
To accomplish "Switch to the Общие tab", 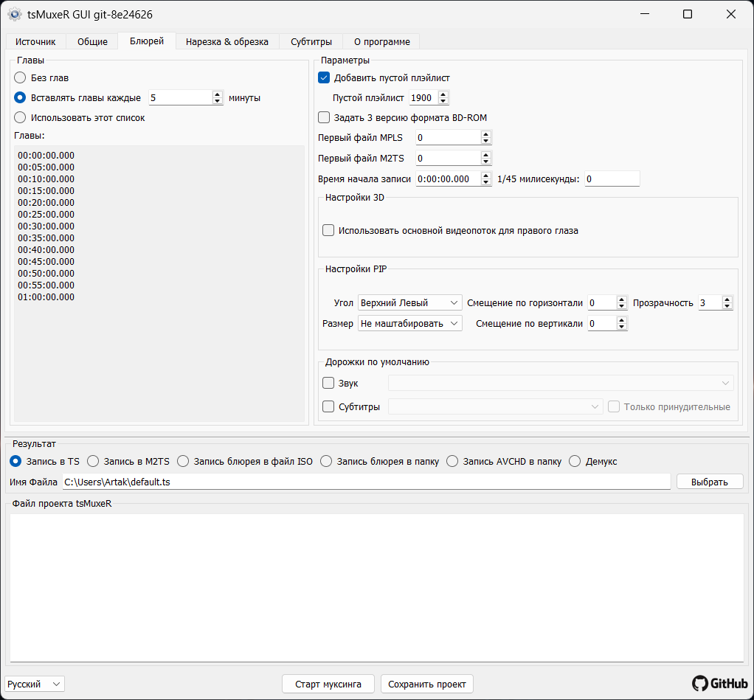I will 92,42.
